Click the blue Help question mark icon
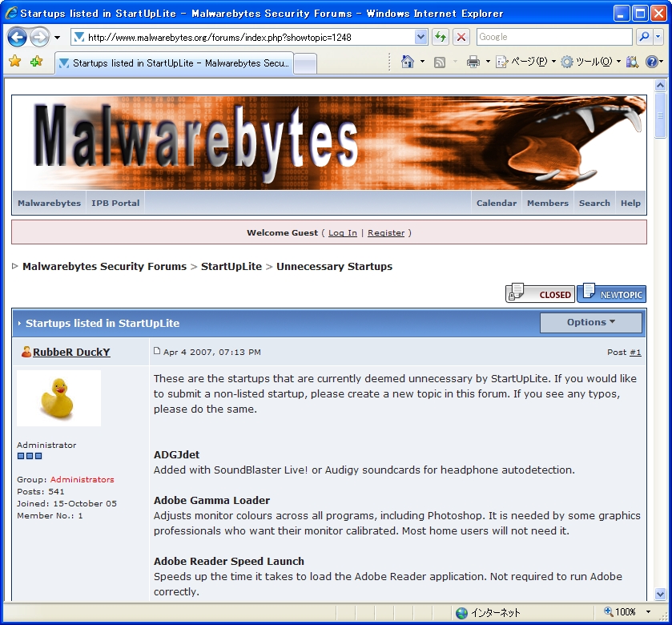This screenshot has height=625, width=672. 651,62
